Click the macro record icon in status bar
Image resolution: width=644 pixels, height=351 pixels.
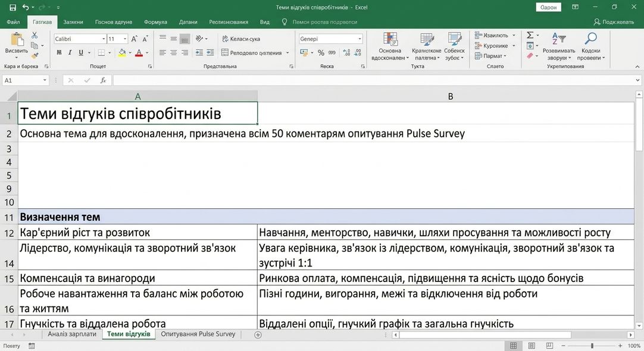pyautogui.click(x=32, y=346)
